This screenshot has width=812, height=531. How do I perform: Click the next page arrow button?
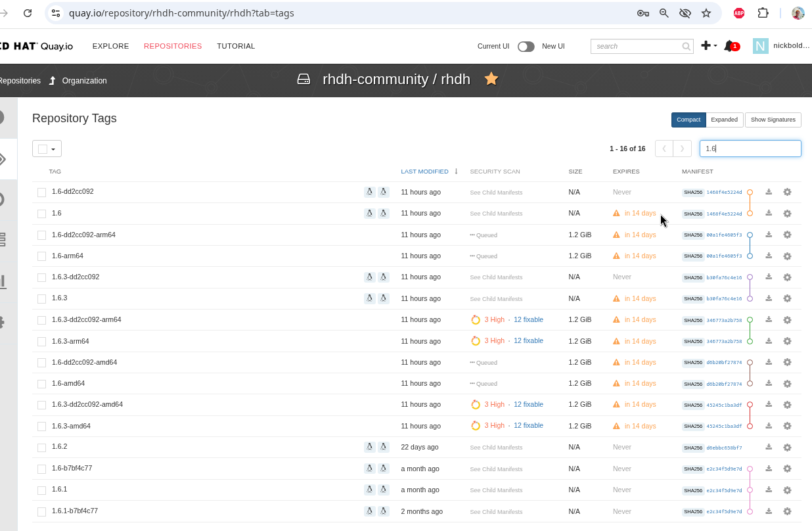[683, 149]
